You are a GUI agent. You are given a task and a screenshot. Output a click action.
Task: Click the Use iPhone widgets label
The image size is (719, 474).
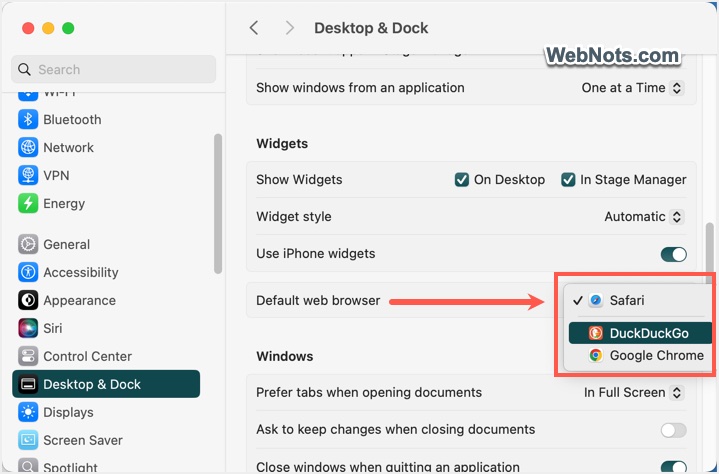[x=315, y=254]
